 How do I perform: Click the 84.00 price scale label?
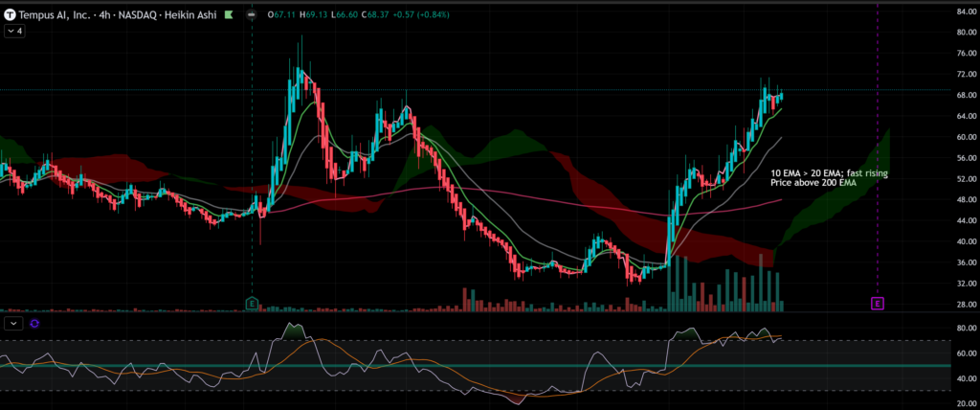pyautogui.click(x=960, y=11)
